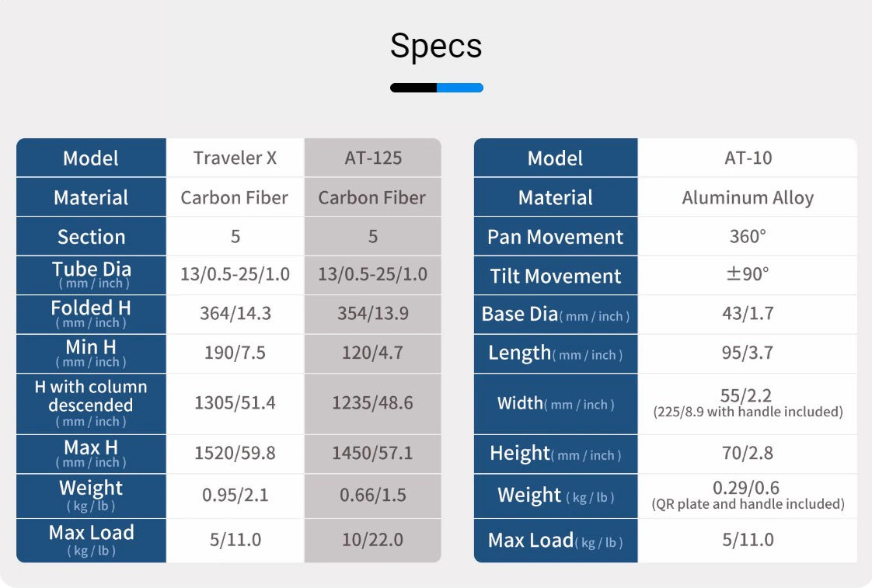Select Traveler X max load '5/11.0'

click(235, 540)
